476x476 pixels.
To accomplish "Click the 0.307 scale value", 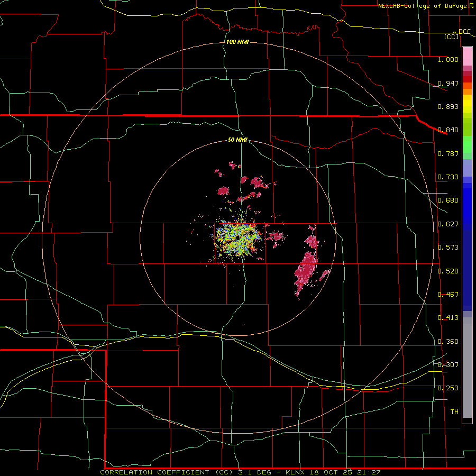I will pyautogui.click(x=448, y=365).
